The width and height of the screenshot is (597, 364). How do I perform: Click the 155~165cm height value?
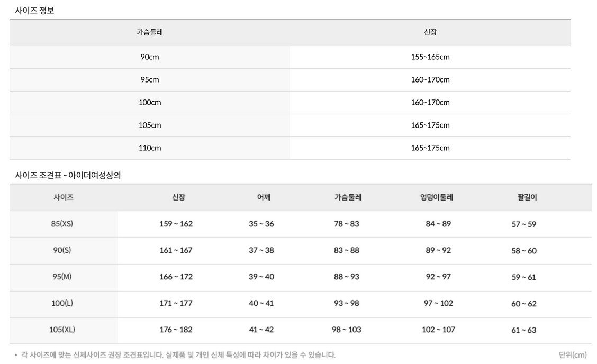(430, 57)
